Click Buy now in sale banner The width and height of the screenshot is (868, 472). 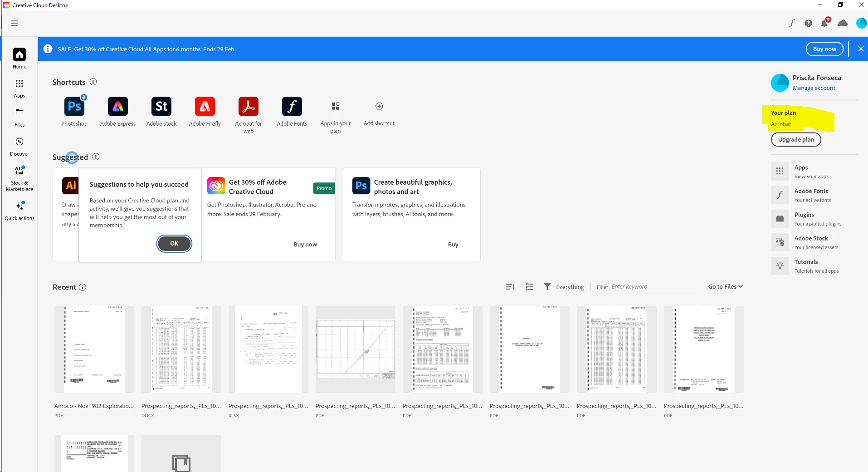824,49
